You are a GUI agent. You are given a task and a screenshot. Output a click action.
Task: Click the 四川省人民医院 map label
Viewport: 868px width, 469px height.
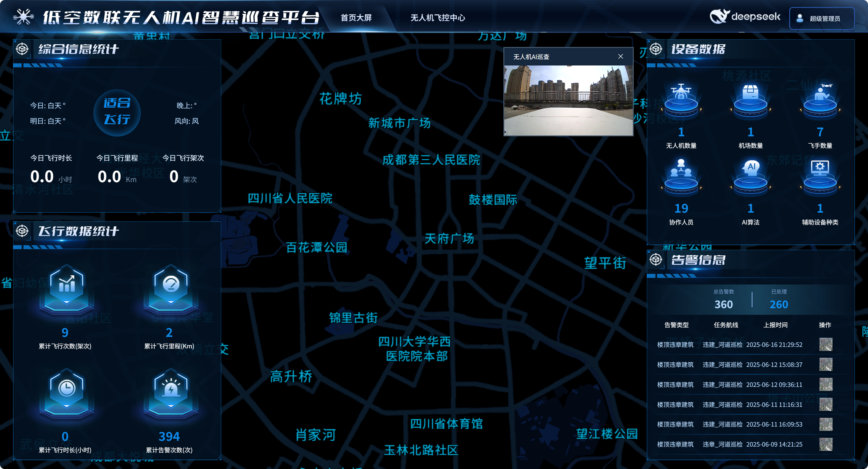coord(290,198)
